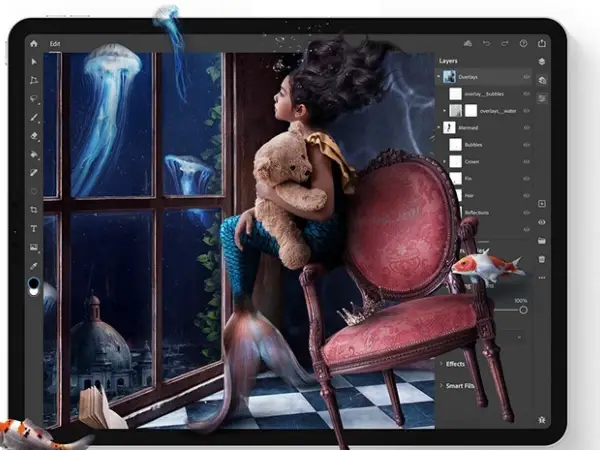600x450 pixels.
Task: Hide the Bubbles layer
Action: pyautogui.click(x=527, y=145)
